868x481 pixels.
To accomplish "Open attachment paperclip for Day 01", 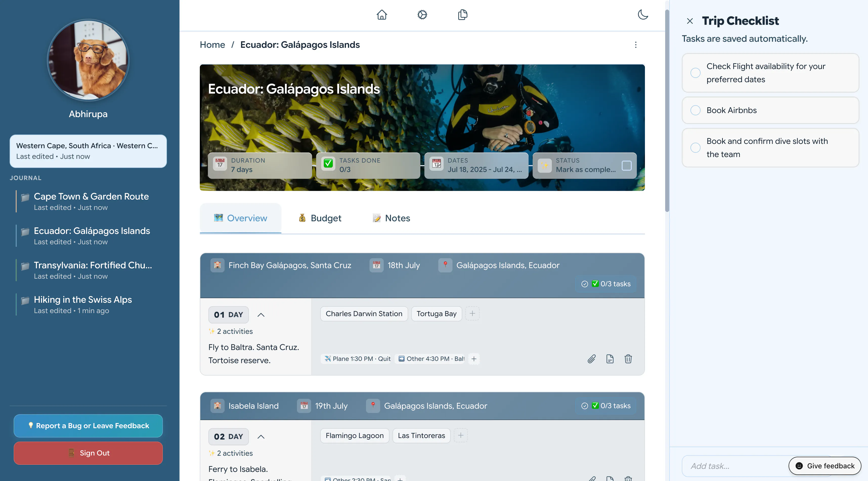I will [591, 359].
